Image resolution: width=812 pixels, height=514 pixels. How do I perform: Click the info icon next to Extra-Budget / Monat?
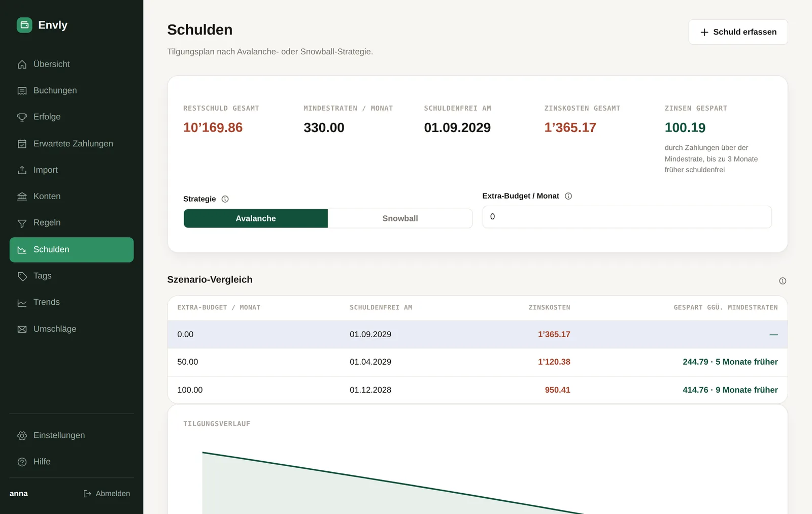click(x=568, y=196)
